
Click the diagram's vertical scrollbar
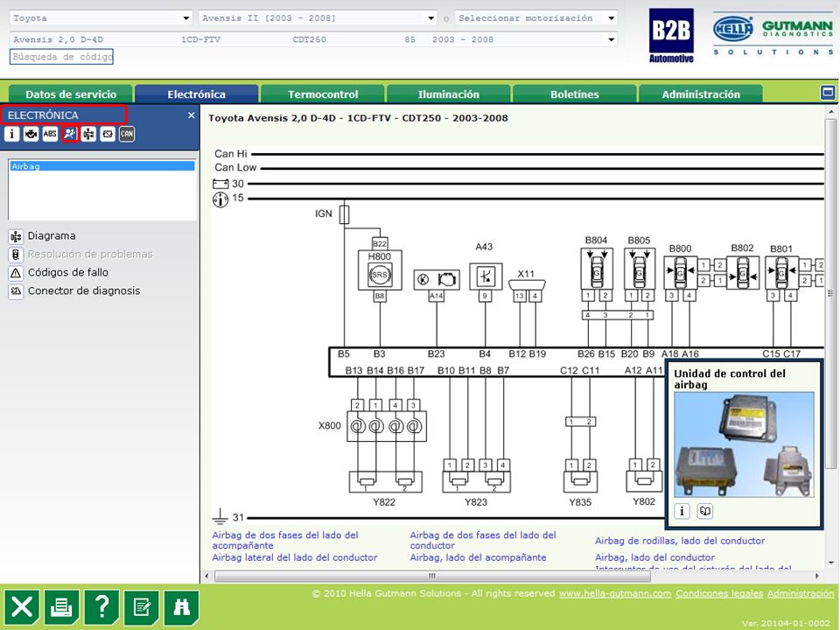tap(831, 293)
